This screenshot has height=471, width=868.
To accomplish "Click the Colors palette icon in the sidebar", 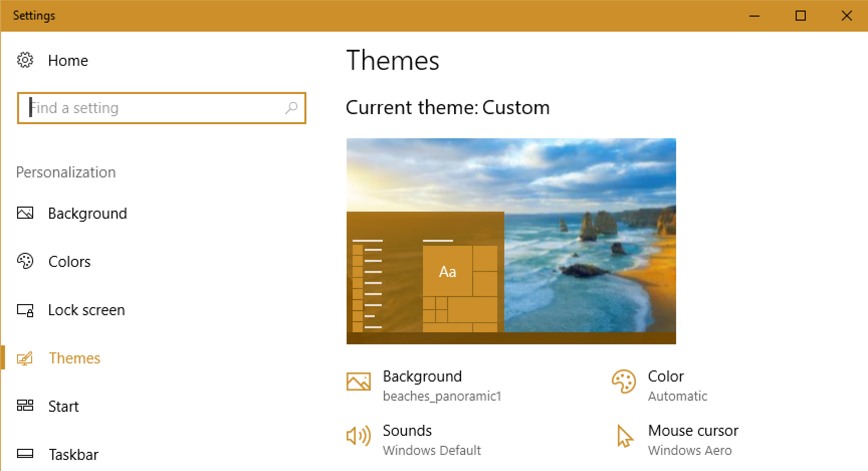I will (25, 261).
